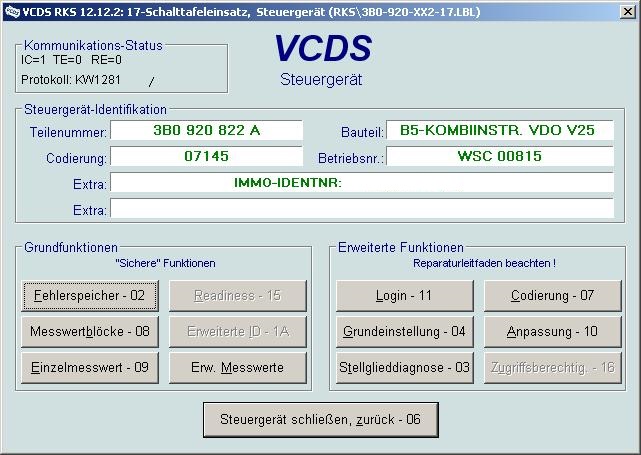
Task: Click the grayed Erweiterte ID - 1A button
Action: (238, 332)
